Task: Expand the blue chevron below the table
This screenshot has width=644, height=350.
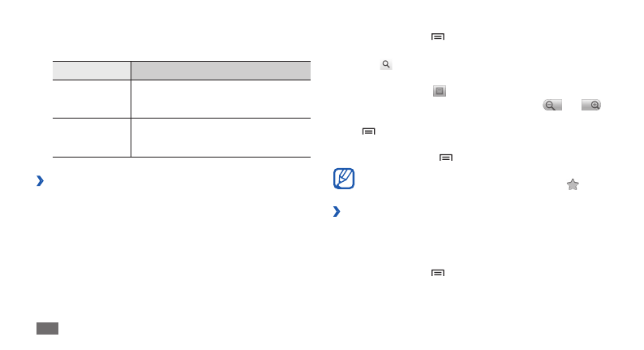Action: (40, 181)
